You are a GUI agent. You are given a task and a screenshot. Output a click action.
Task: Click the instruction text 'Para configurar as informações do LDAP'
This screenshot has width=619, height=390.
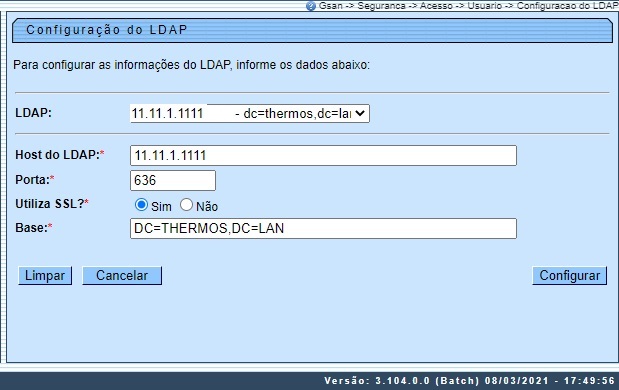pyautogui.click(x=122, y=65)
